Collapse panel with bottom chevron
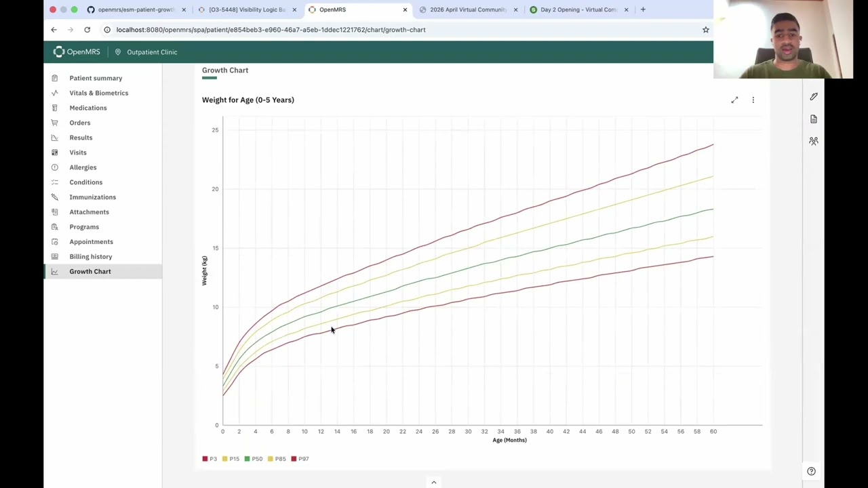 tap(434, 483)
